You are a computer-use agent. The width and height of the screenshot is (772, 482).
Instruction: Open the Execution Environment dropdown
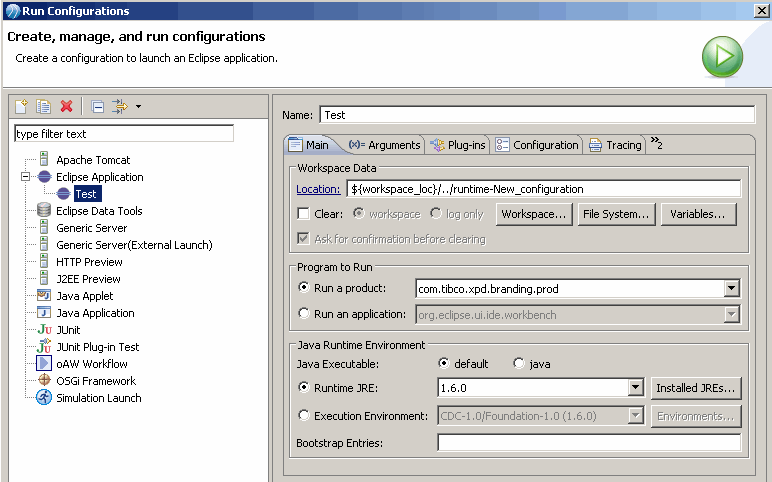click(636, 416)
